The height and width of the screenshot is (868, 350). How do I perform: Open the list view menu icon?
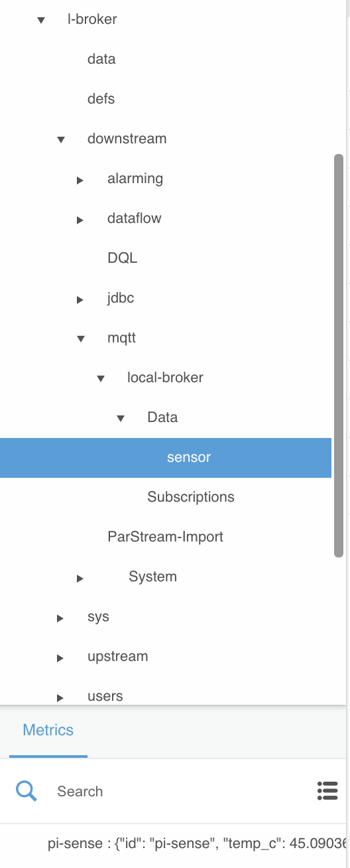click(x=327, y=791)
